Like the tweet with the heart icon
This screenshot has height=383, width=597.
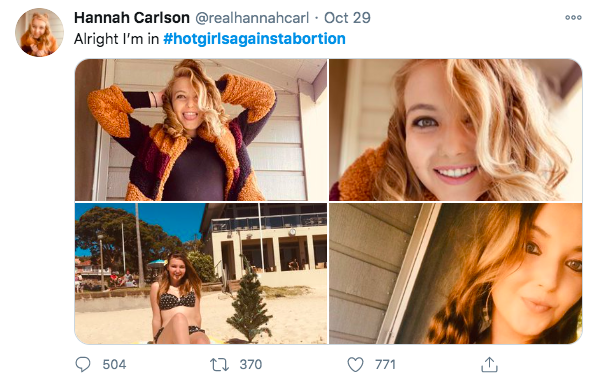tap(355, 365)
